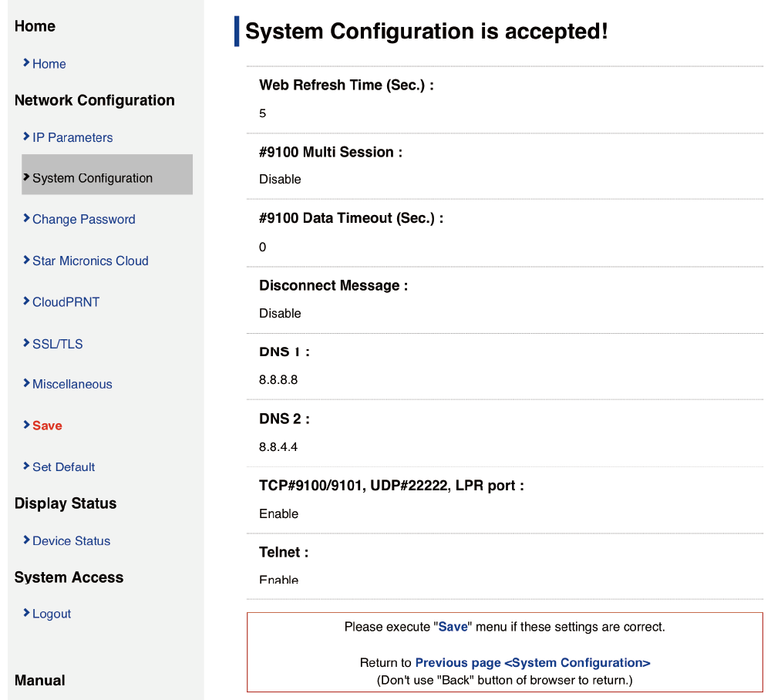This screenshot has width=771, height=700.
Task: Click Logout in System Access
Action: pyautogui.click(x=52, y=614)
